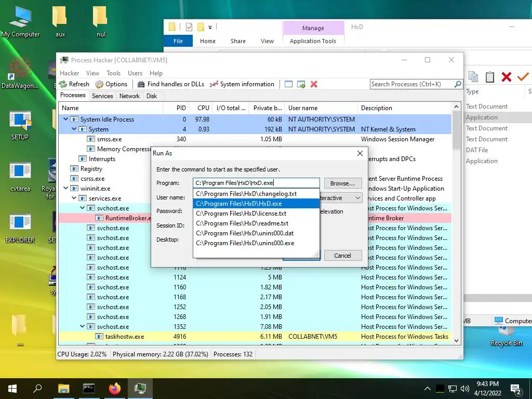Switch to the Network tab
This screenshot has width=532, height=399.
coord(129,96)
